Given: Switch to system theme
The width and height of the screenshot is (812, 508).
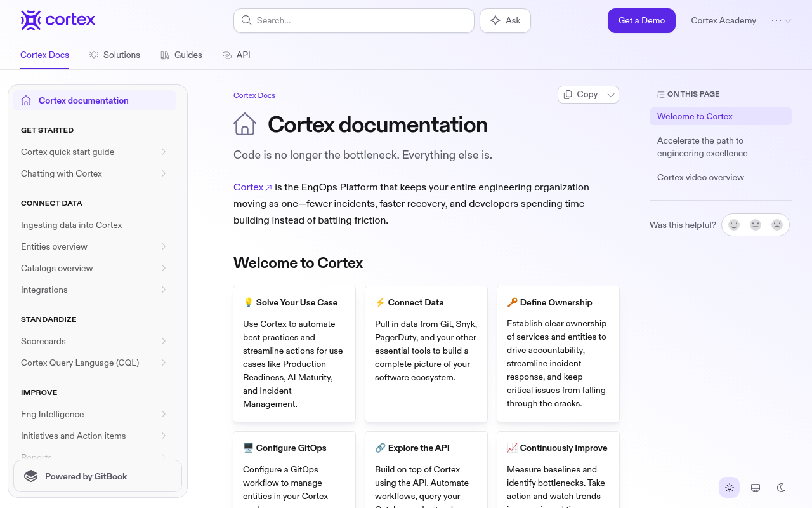Looking at the screenshot, I should pos(756,488).
